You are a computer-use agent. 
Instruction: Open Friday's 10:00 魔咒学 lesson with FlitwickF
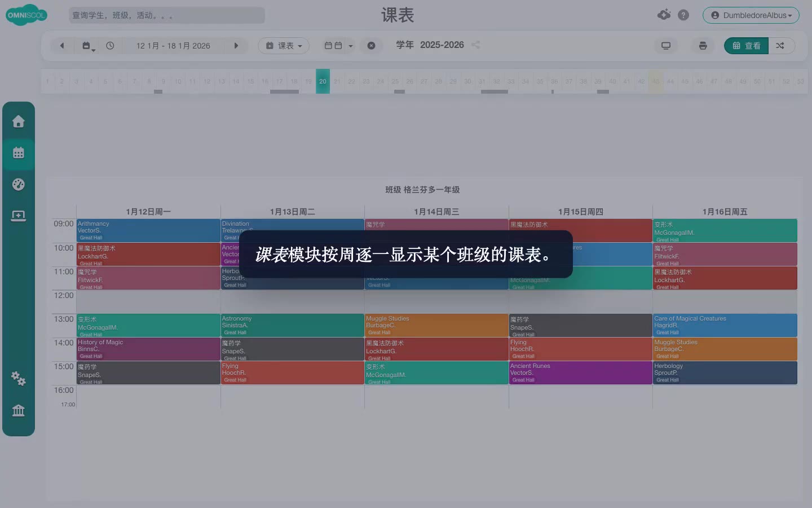coord(725,255)
